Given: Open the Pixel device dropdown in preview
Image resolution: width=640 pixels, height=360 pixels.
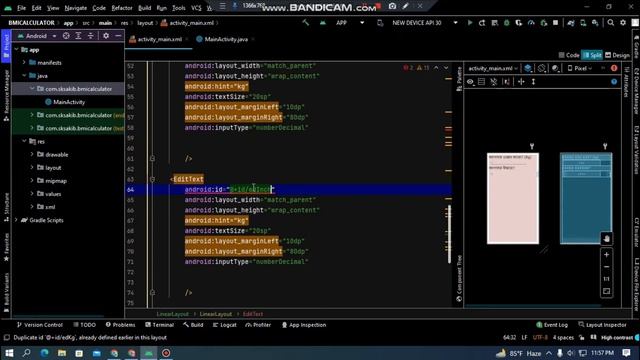Looking at the screenshot, I should 580,68.
